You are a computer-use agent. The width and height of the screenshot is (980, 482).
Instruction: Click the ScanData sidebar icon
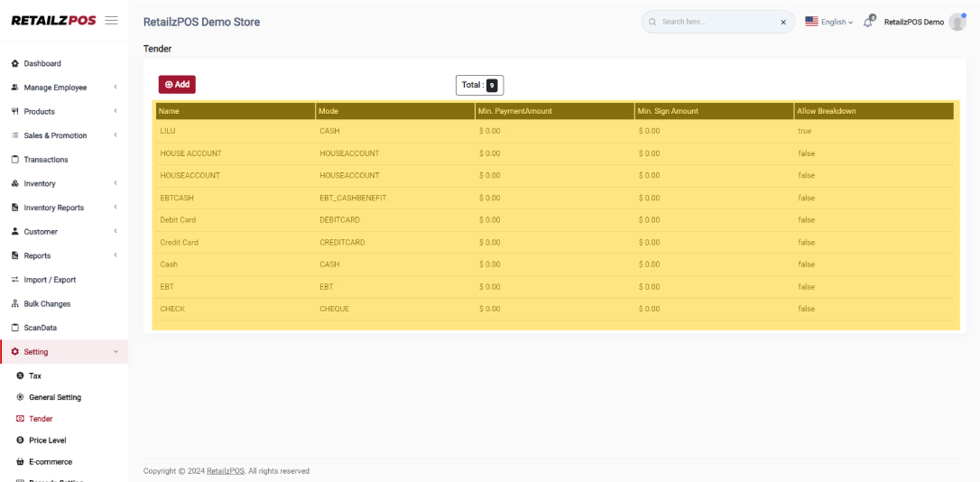coord(14,328)
